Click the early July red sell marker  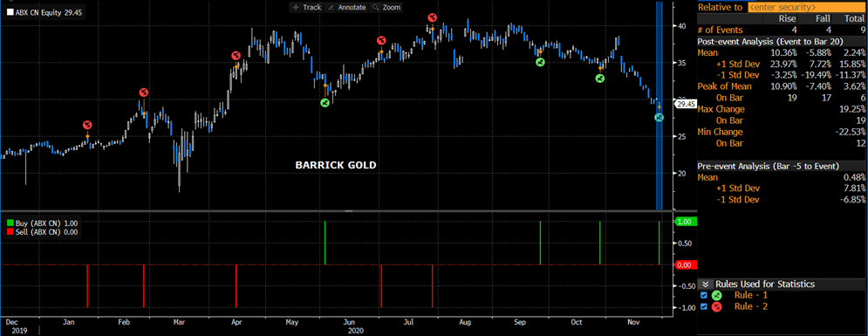coord(381,40)
